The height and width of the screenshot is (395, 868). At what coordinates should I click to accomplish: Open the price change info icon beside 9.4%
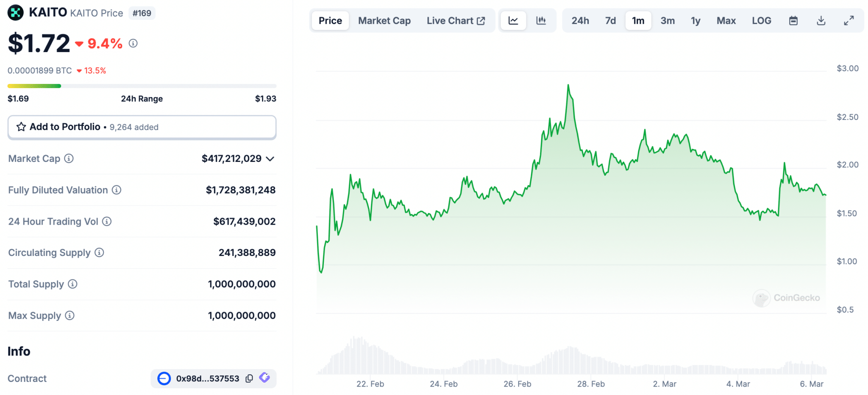point(133,43)
